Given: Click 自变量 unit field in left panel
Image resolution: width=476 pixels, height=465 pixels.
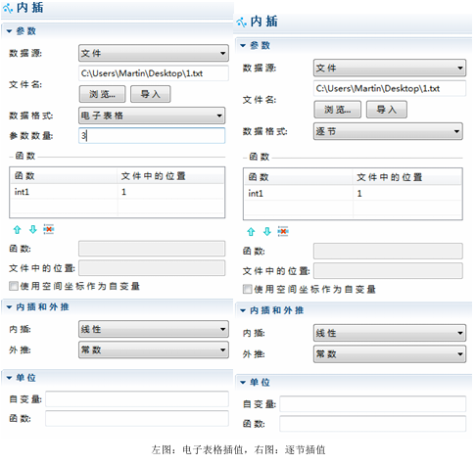Looking at the screenshot, I should pos(137,399).
